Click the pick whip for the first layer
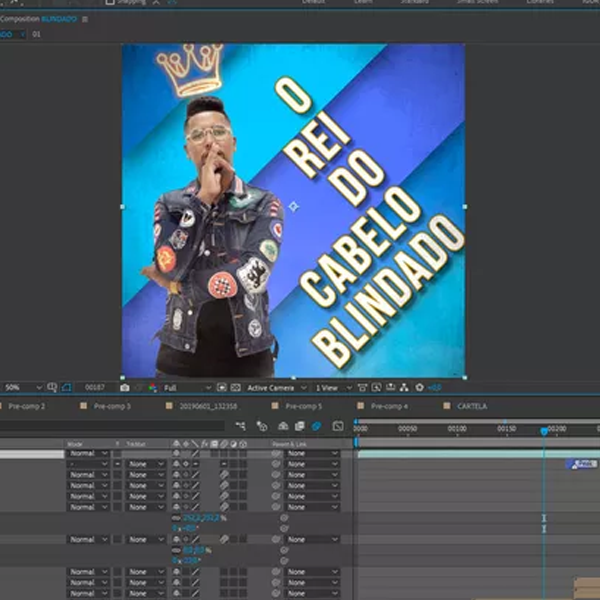 (283, 454)
